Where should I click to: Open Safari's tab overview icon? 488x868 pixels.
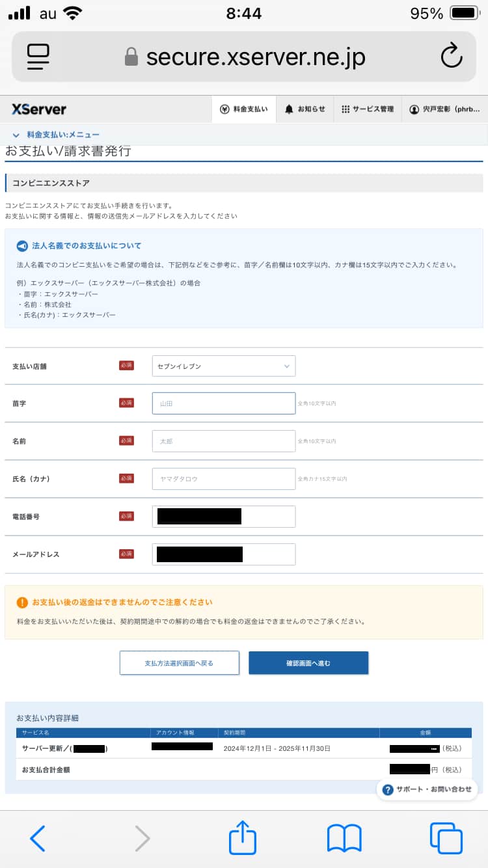click(x=446, y=839)
